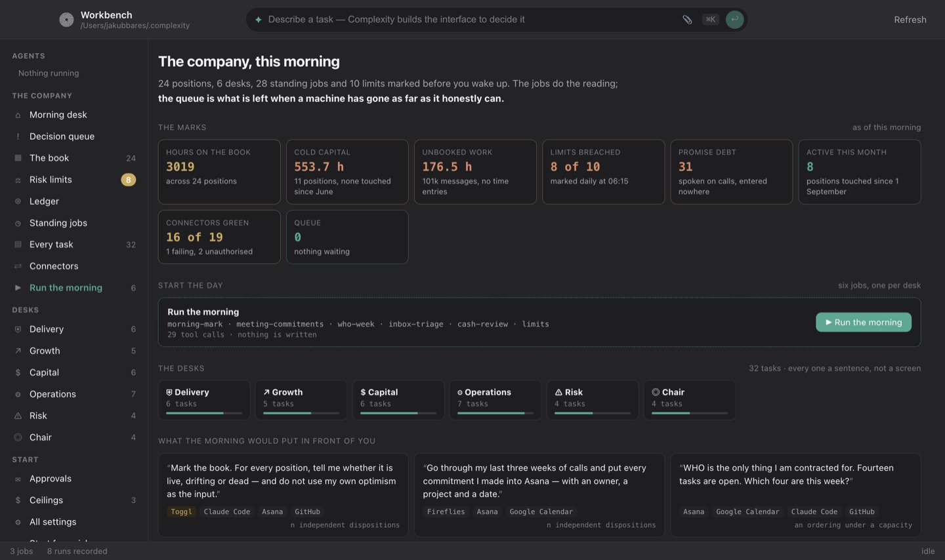Click the Run the morning play icon
Screen dimensions: 945x560
tap(18, 288)
